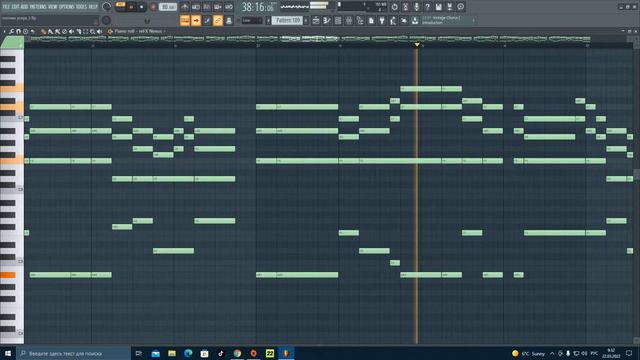Open Microsoft Edge from taskbar
Image resolution: width=640 pixels, height=360 pixels.
188,353
